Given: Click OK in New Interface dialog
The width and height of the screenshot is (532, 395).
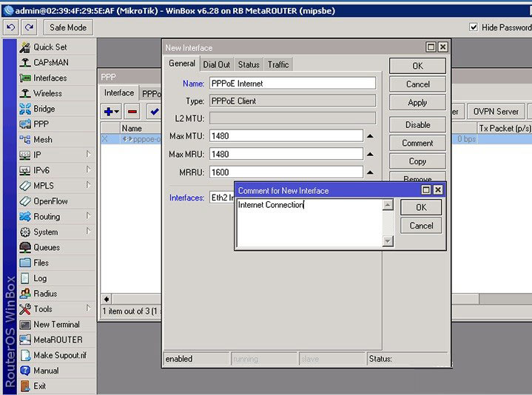Looking at the screenshot, I should (417, 66).
